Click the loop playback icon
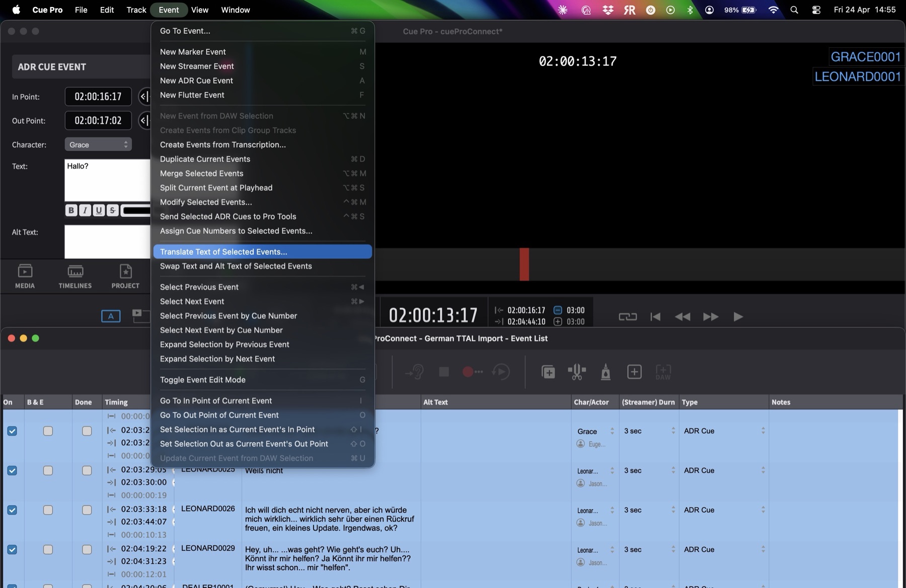 tap(628, 316)
